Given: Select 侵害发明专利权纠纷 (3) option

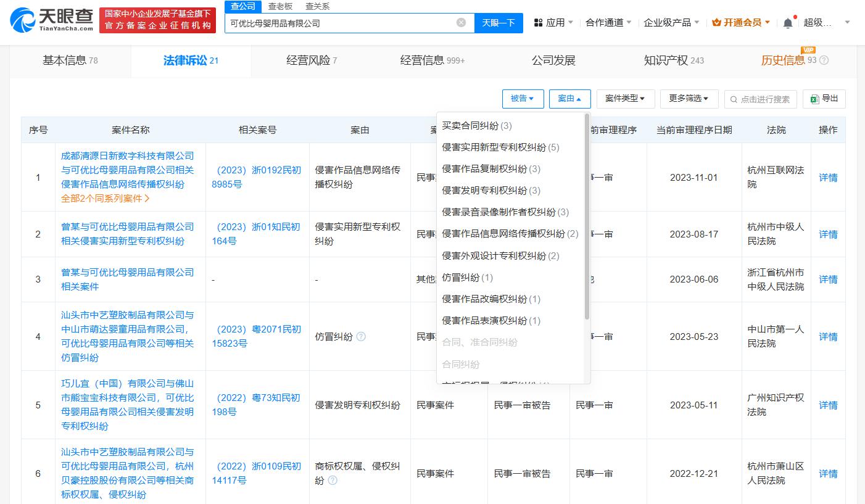Looking at the screenshot, I should (x=510, y=191).
